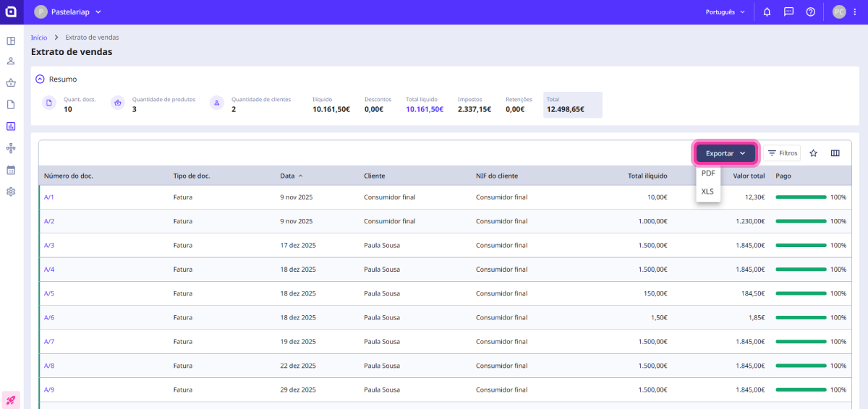Go to Início breadcrumb link
The height and width of the screenshot is (409, 868).
39,37
